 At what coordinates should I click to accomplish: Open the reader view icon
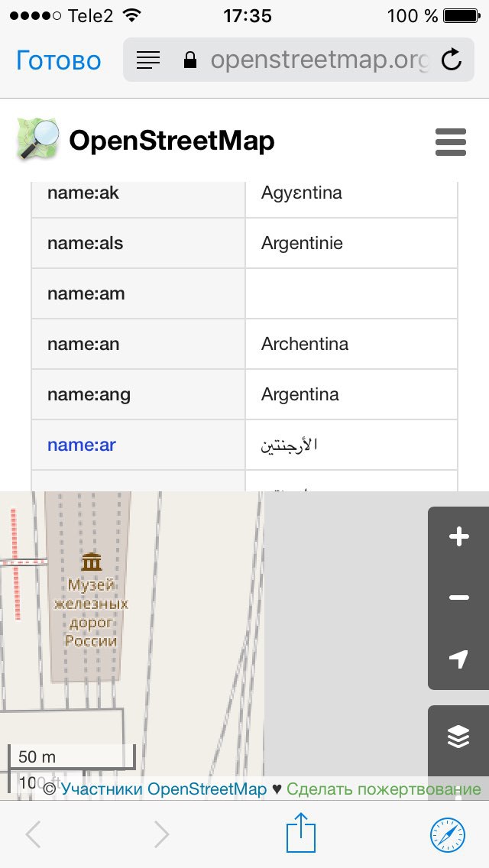[x=147, y=60]
